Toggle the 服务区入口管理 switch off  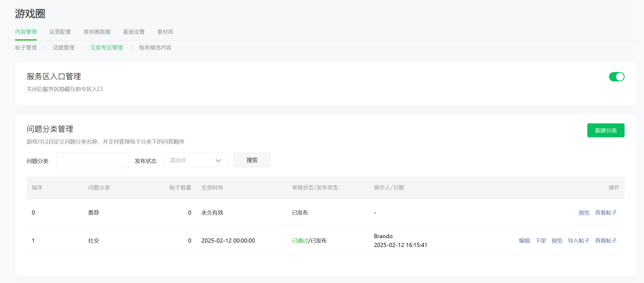click(x=616, y=77)
